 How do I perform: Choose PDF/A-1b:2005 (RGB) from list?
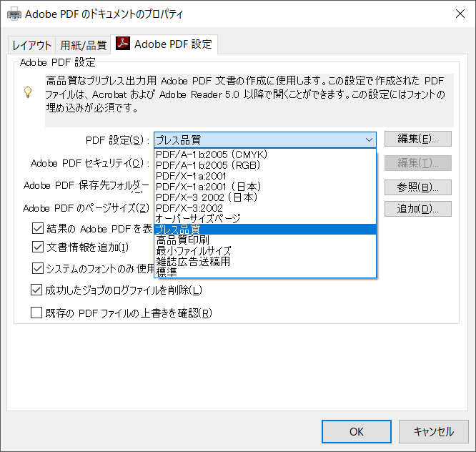[x=265, y=165]
